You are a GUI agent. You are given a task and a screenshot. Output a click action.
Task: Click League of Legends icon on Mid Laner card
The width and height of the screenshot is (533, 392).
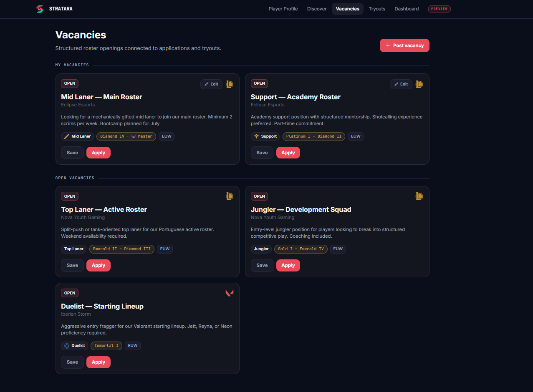click(x=230, y=84)
